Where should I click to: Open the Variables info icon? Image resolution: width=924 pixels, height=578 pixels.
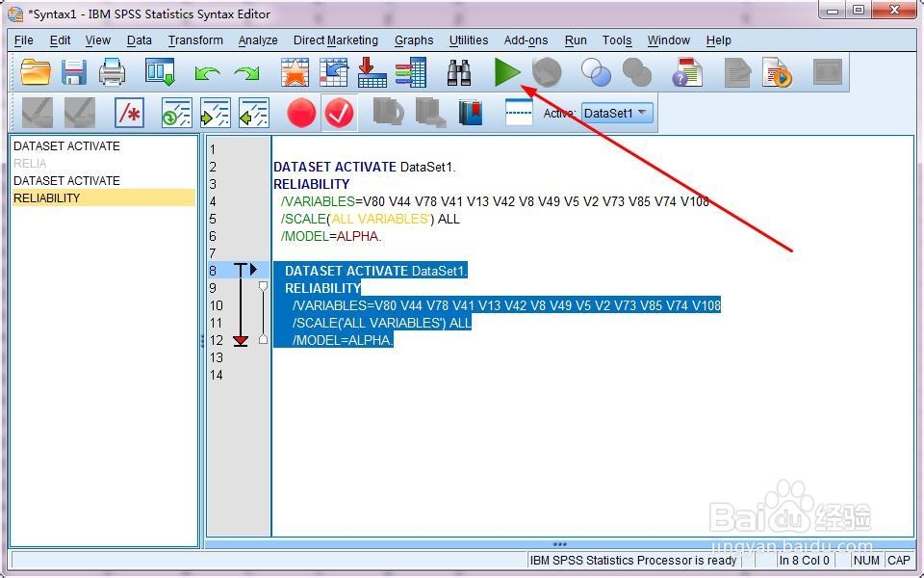411,72
